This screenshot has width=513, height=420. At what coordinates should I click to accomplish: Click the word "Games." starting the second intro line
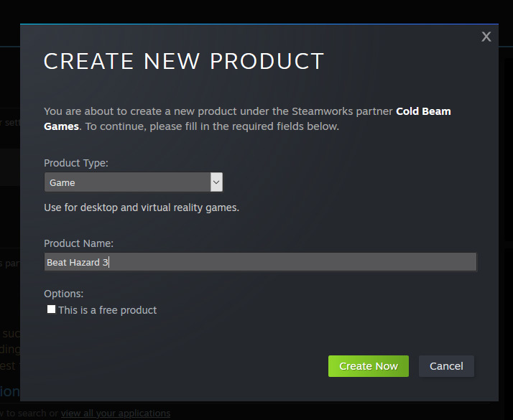point(62,126)
